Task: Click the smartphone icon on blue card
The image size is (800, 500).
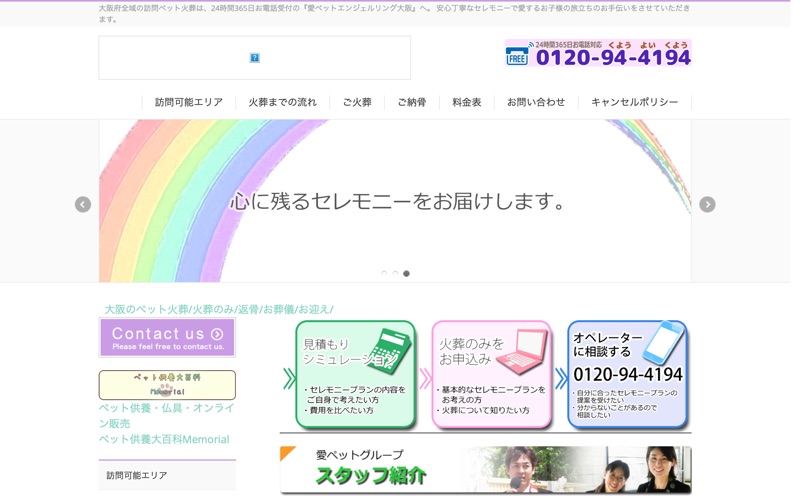Action: [x=663, y=343]
